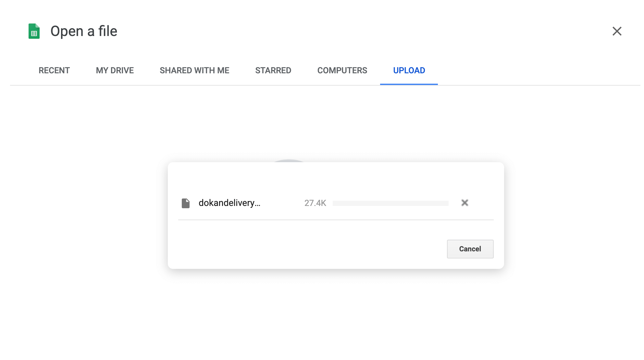
Task: Click empty space above the dokandelivery row
Action: pyautogui.click(x=336, y=178)
